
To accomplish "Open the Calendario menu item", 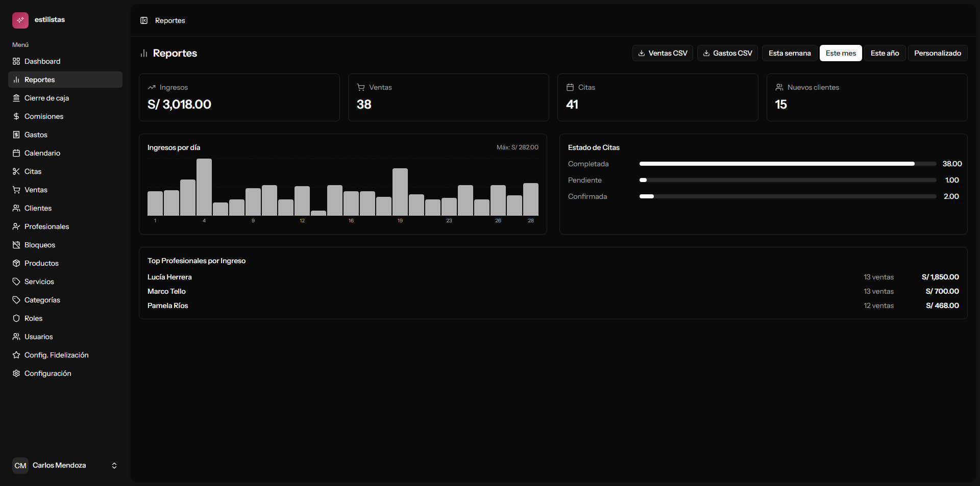I will (42, 153).
